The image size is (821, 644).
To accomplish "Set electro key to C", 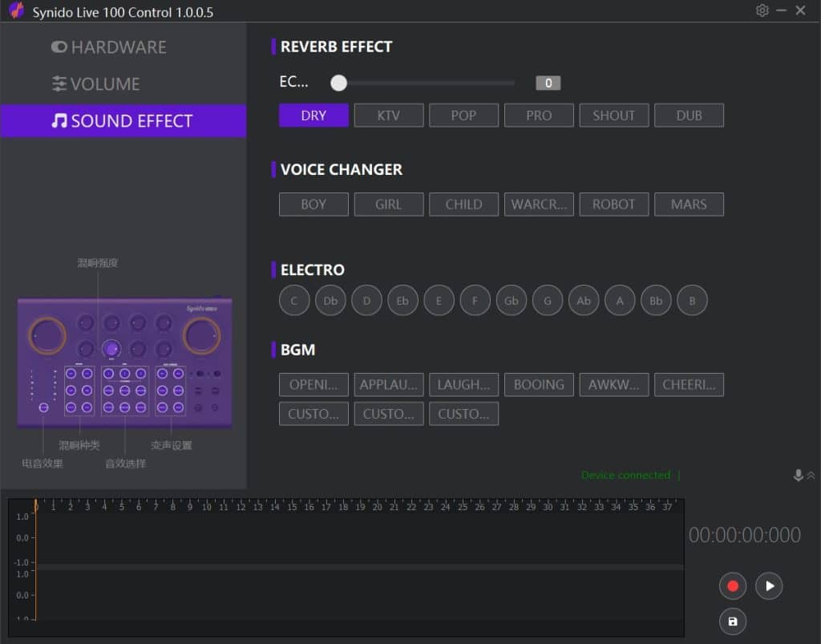I will click(294, 301).
